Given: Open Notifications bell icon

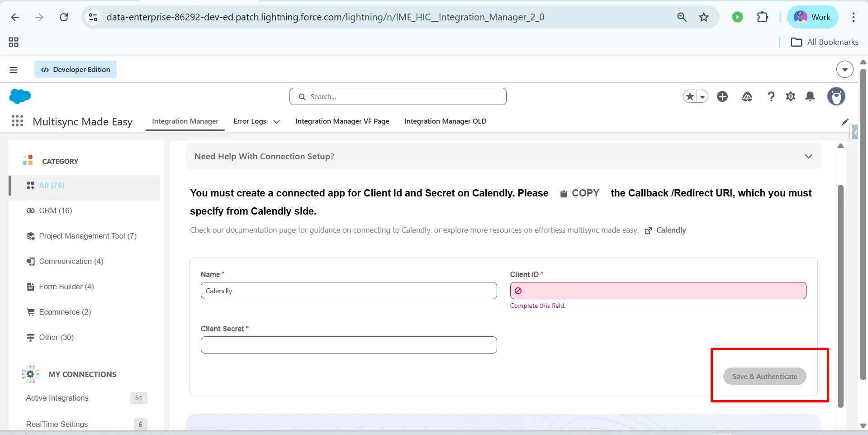Looking at the screenshot, I should [810, 96].
